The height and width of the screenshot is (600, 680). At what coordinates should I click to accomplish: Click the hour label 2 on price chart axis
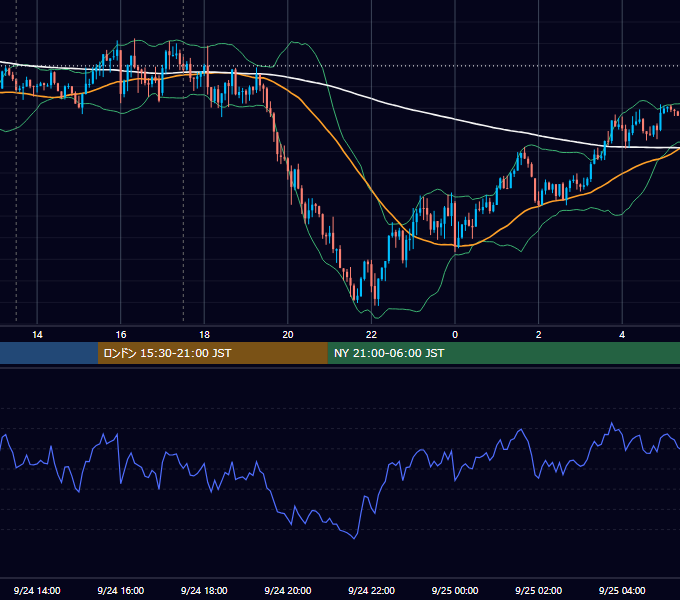(x=539, y=335)
